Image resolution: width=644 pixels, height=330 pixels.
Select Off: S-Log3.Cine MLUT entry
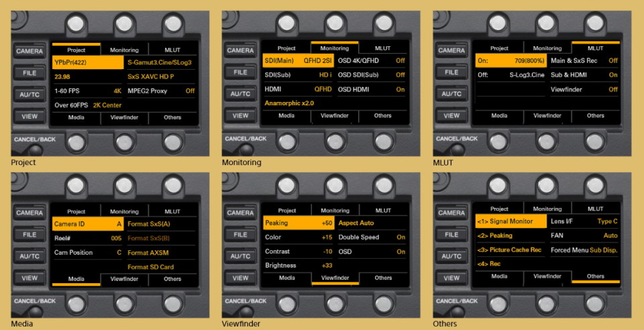click(x=511, y=75)
